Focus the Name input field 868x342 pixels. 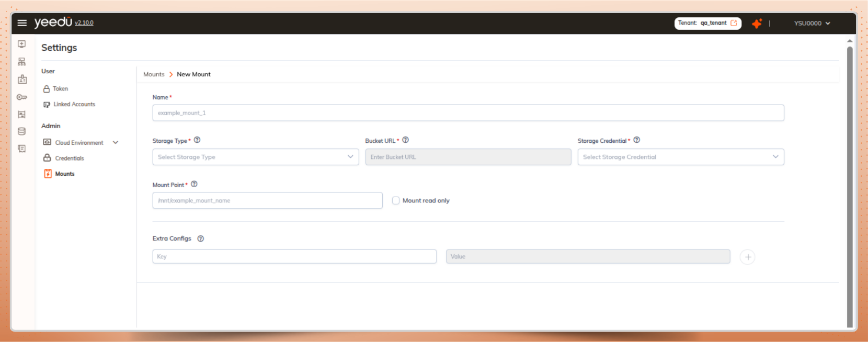[468, 113]
